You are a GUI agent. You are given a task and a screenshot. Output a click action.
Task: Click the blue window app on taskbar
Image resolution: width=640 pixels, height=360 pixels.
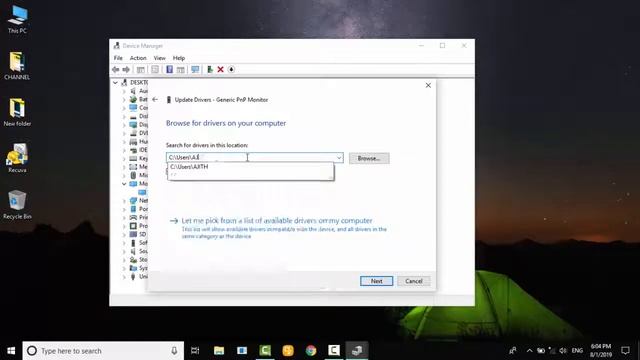click(x=242, y=351)
